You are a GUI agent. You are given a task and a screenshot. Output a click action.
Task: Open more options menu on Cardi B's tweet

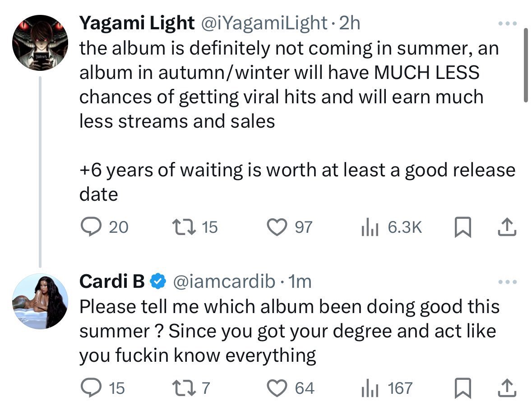(x=507, y=282)
